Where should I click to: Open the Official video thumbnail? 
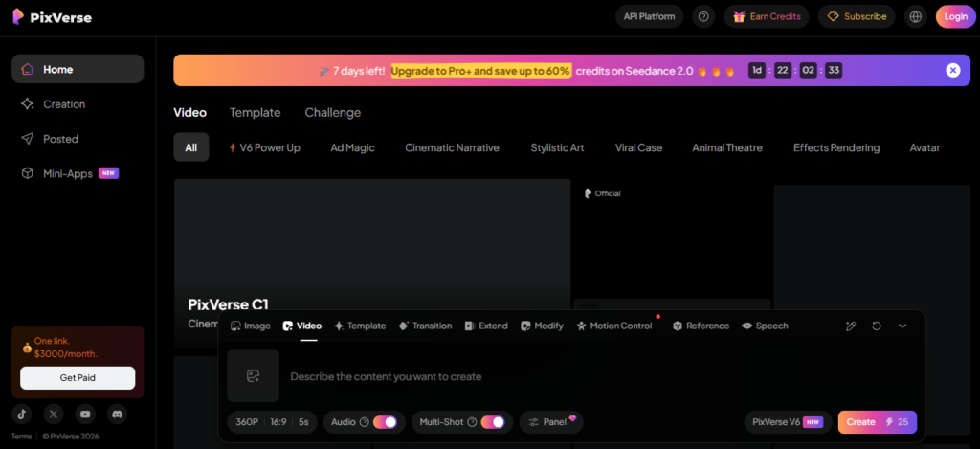pos(672,237)
